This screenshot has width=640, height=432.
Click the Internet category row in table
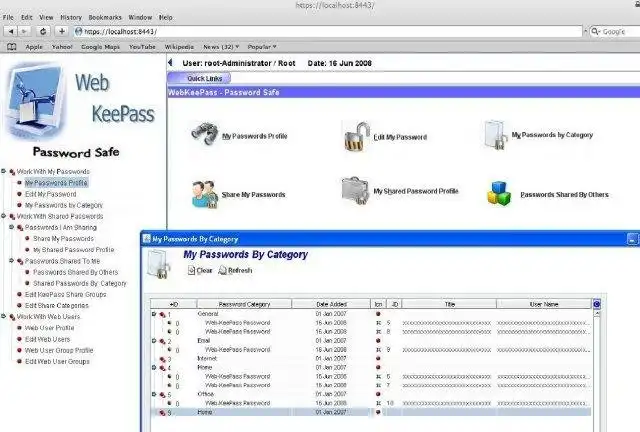(x=371, y=359)
